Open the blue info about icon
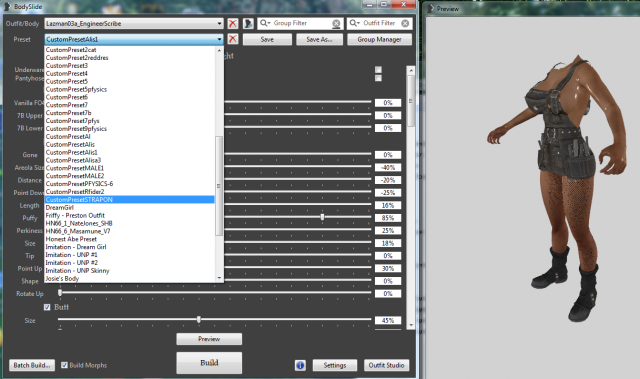This screenshot has height=379, width=640. click(x=300, y=365)
